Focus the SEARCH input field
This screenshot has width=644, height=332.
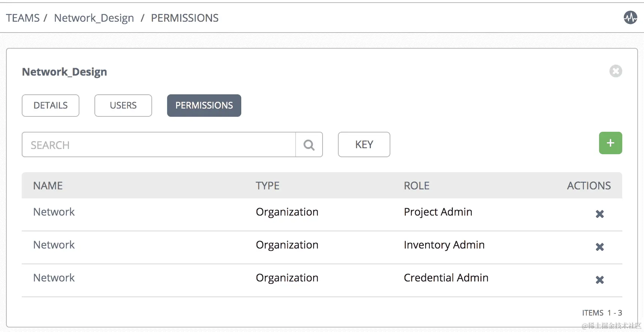coord(158,145)
